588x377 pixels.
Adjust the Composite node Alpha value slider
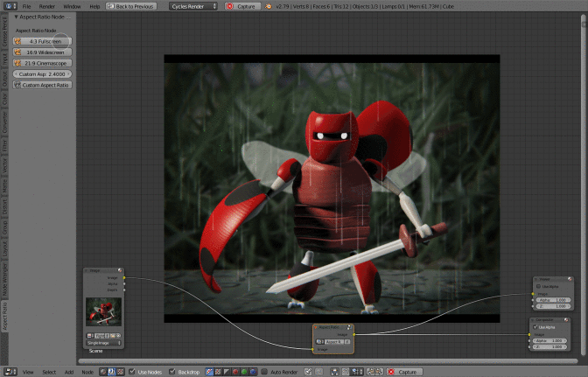(x=549, y=340)
